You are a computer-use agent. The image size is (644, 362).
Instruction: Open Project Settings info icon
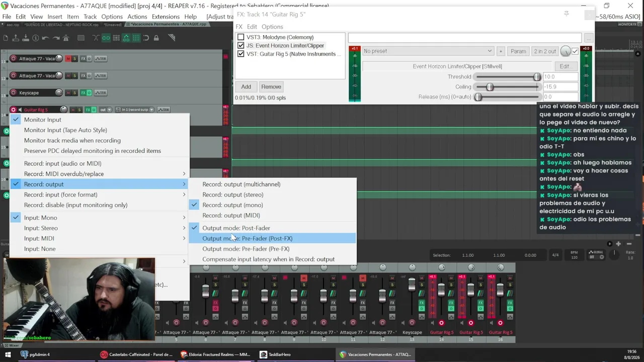36,38
